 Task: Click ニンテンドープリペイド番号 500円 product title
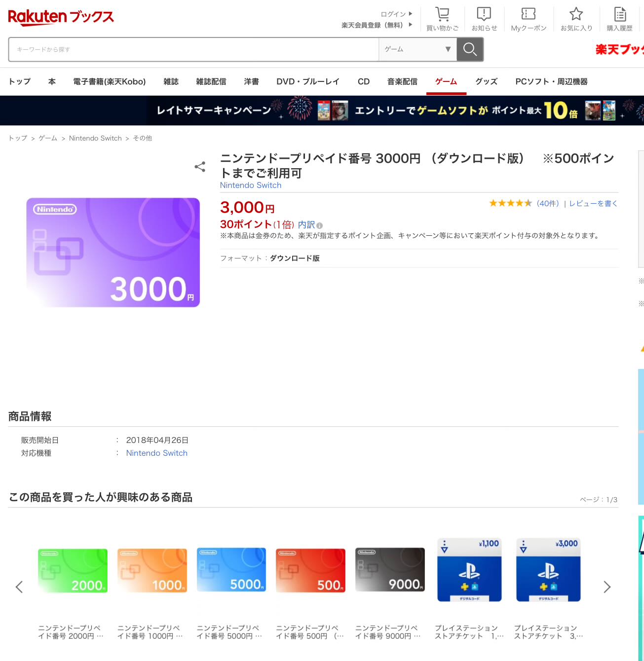310,632
